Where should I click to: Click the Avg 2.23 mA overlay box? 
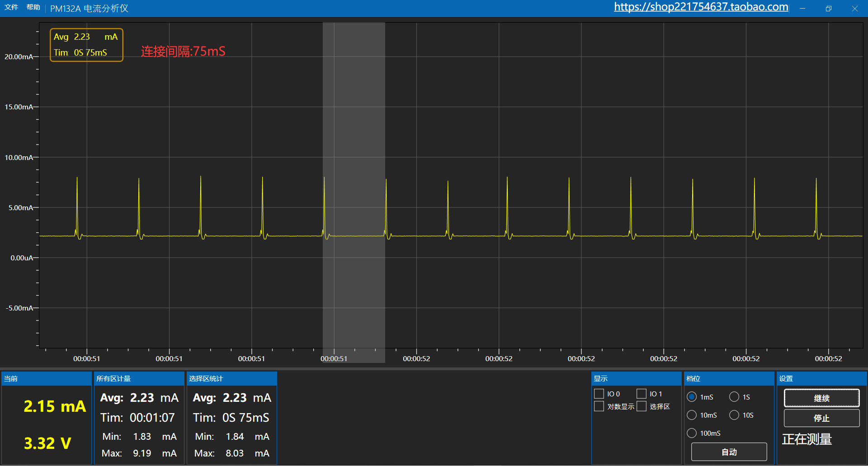(x=86, y=45)
